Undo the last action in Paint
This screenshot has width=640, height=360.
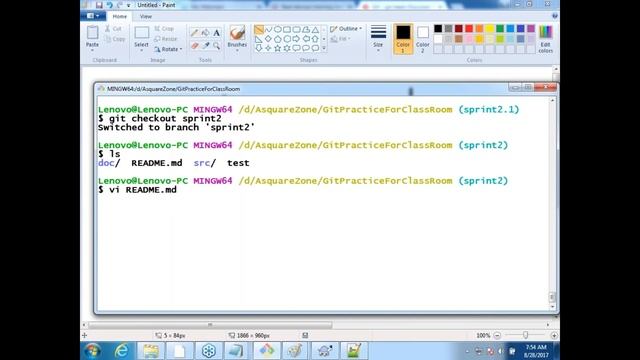click(109, 5)
